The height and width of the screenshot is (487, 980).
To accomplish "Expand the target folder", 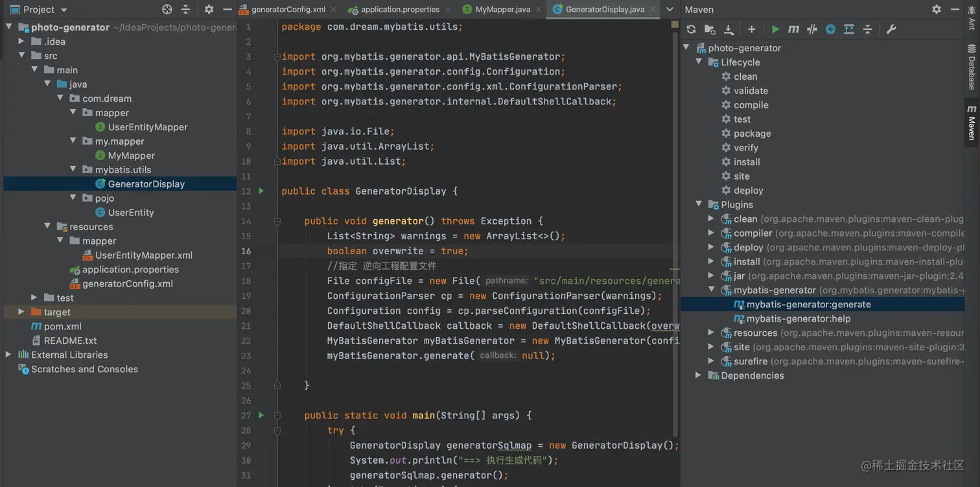I will 22,312.
